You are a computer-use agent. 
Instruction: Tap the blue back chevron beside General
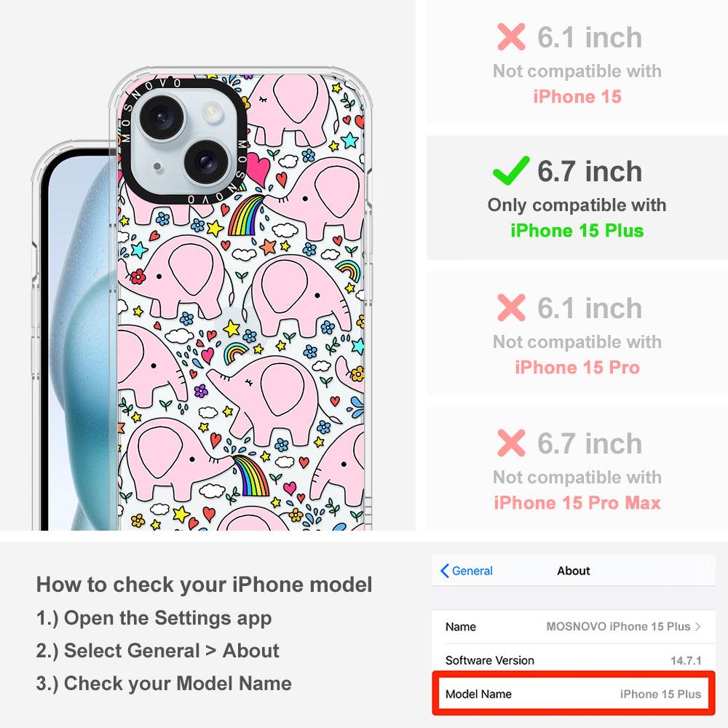[x=444, y=571]
